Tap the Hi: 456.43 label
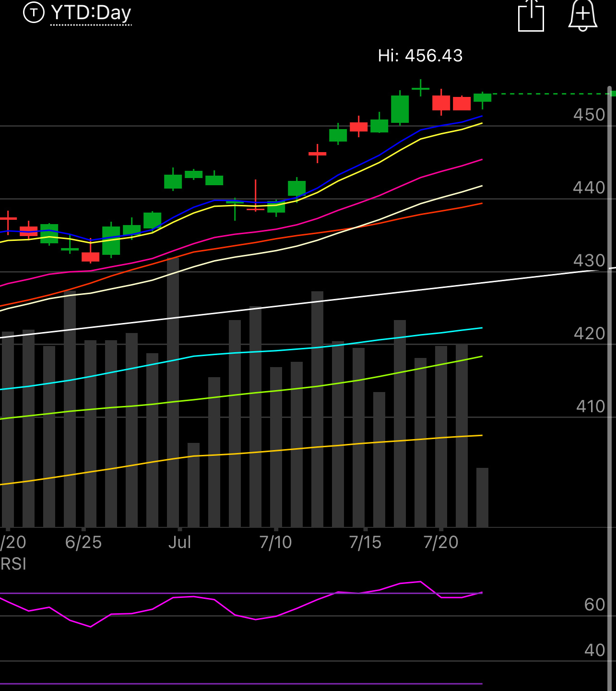 pyautogui.click(x=420, y=56)
